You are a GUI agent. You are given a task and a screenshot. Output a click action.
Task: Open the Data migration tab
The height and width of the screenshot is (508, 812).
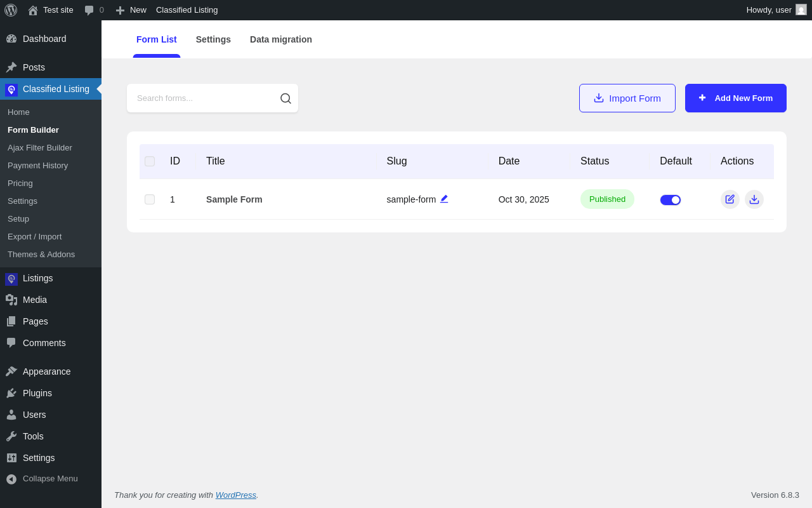coord(280,39)
